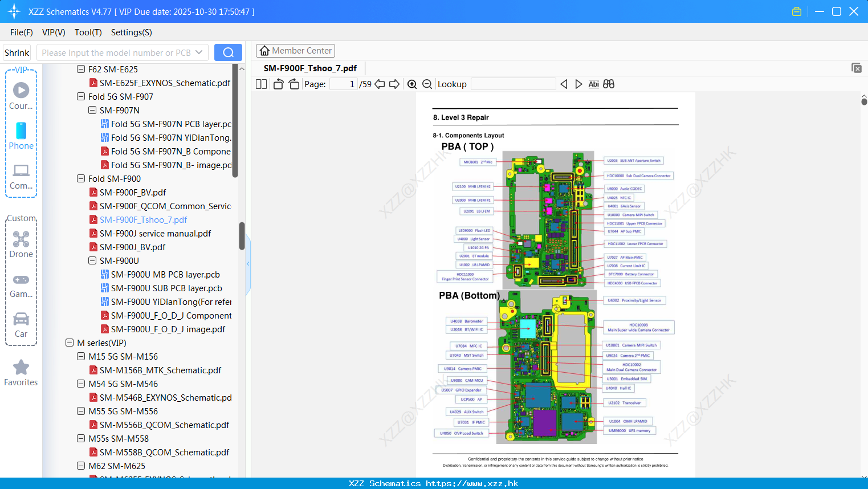Open SM-M556B_QCOM_Schematic.pdf
Image resolution: width=868 pixels, height=489 pixels.
(x=159, y=425)
